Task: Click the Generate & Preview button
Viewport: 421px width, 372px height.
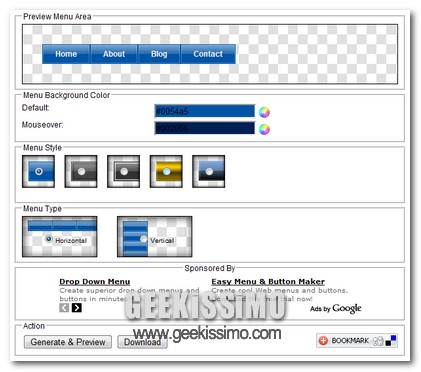Action: (68, 342)
